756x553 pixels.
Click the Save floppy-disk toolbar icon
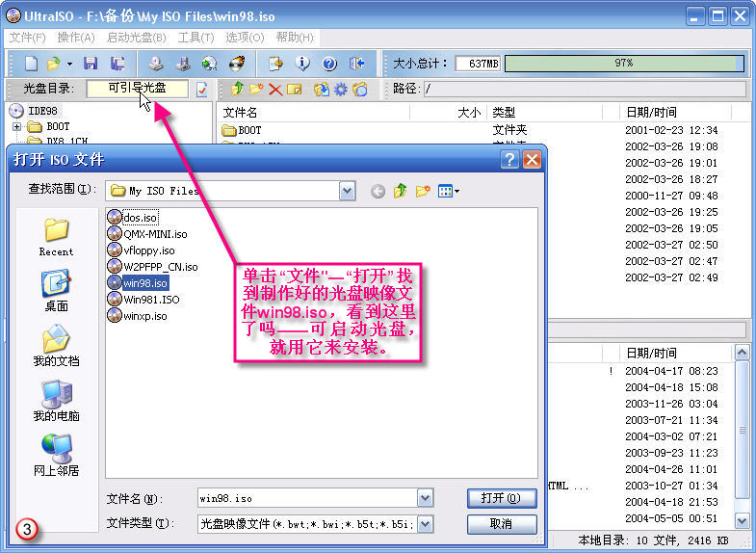click(91, 64)
